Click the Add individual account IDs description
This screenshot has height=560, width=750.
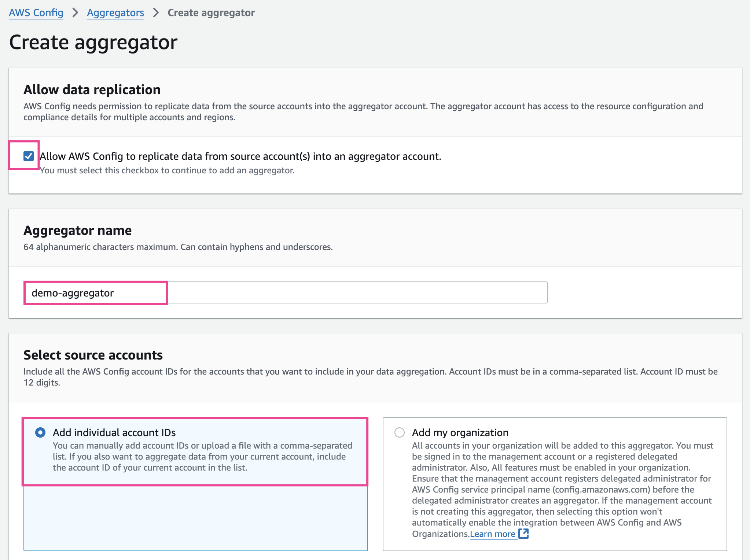[x=202, y=457]
